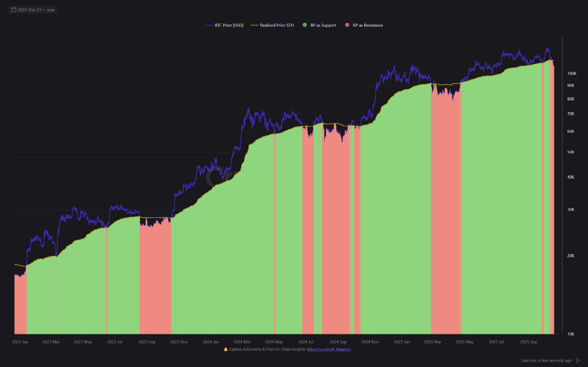
Task: Click the calendar icon in date selector
Action: tap(14, 10)
